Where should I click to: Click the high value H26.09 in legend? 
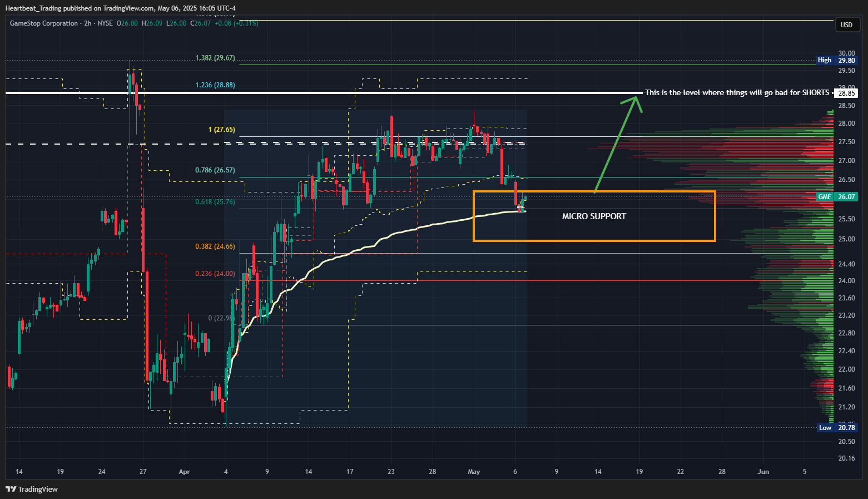pos(152,23)
